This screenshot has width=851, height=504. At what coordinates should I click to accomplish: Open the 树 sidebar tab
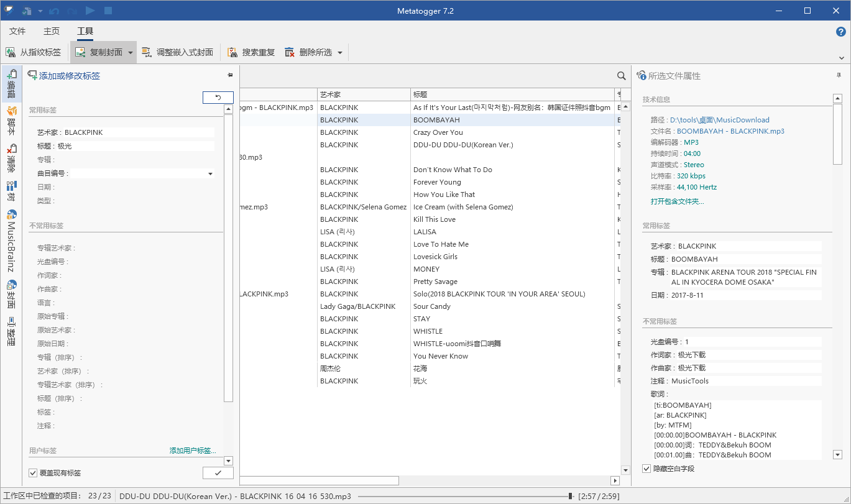11,191
